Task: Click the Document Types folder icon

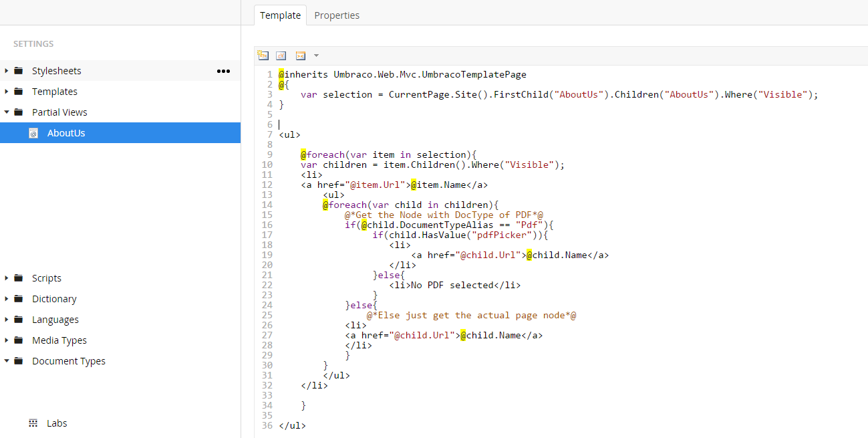Action: 18,361
